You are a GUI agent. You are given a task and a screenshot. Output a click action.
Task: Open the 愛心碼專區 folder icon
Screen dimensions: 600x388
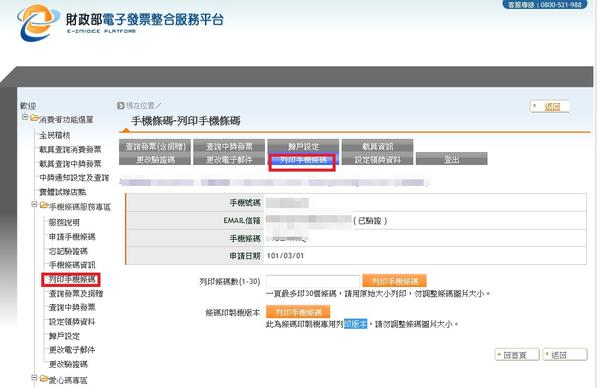point(44,379)
